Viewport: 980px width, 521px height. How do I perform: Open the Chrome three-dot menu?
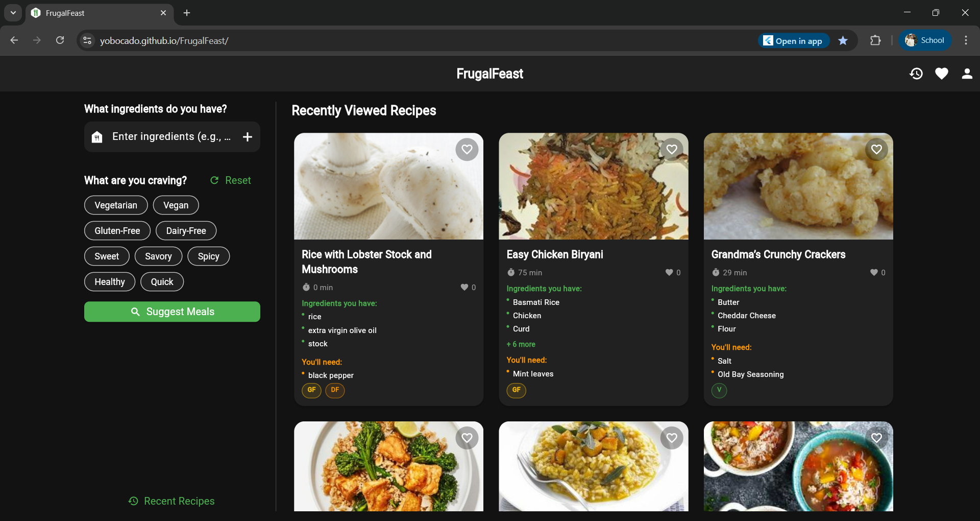click(x=966, y=40)
